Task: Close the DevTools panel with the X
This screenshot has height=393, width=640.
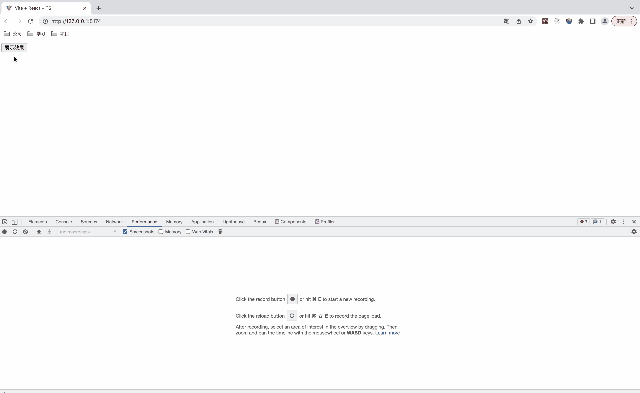Action: pyautogui.click(x=634, y=222)
